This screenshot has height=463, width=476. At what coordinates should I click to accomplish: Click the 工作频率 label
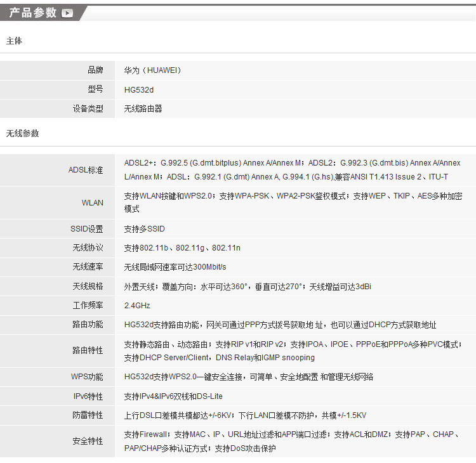pyautogui.click(x=88, y=305)
